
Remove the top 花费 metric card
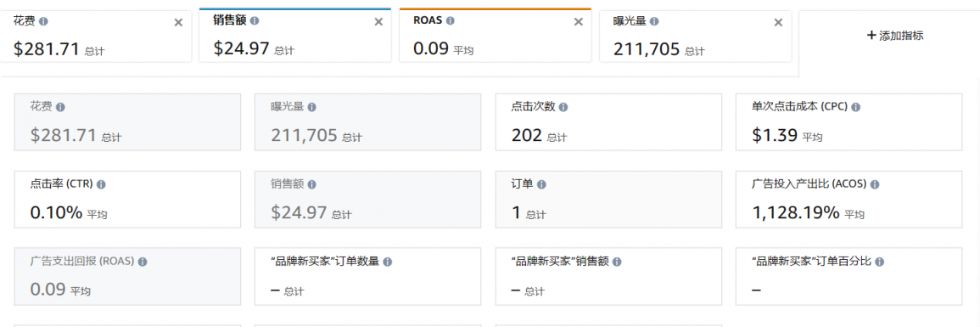178,23
